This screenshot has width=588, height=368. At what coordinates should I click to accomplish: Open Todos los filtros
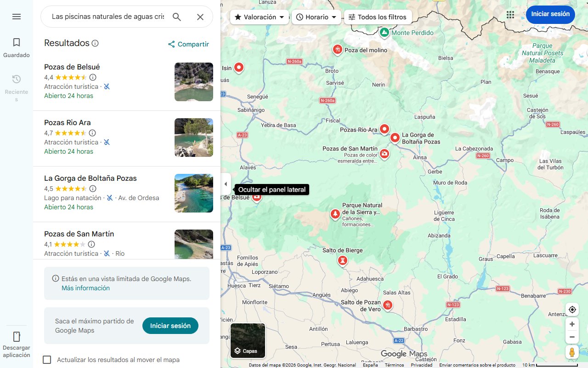tap(378, 17)
